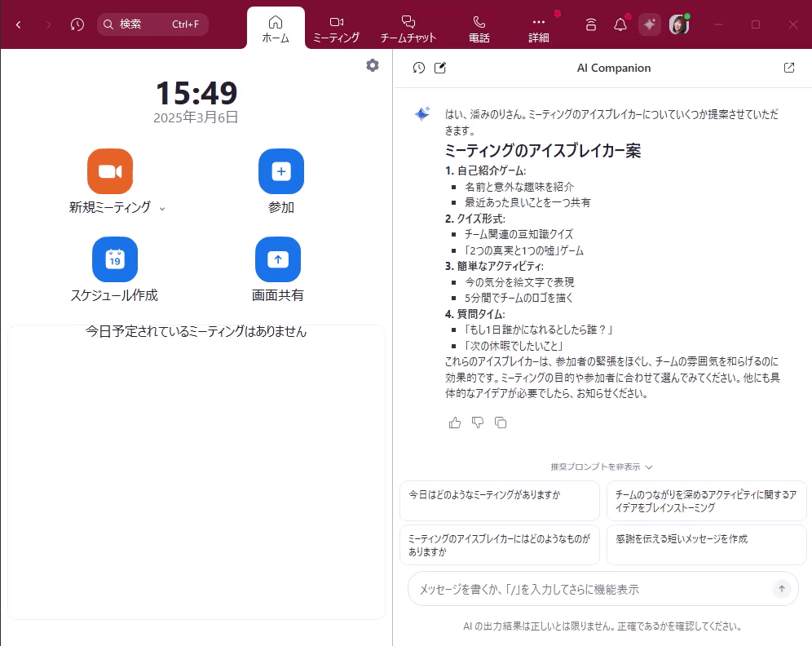Image resolution: width=812 pixels, height=646 pixels.
Task: Select prompt 今日はどのようなミーティングがありますか
Action: click(x=499, y=501)
